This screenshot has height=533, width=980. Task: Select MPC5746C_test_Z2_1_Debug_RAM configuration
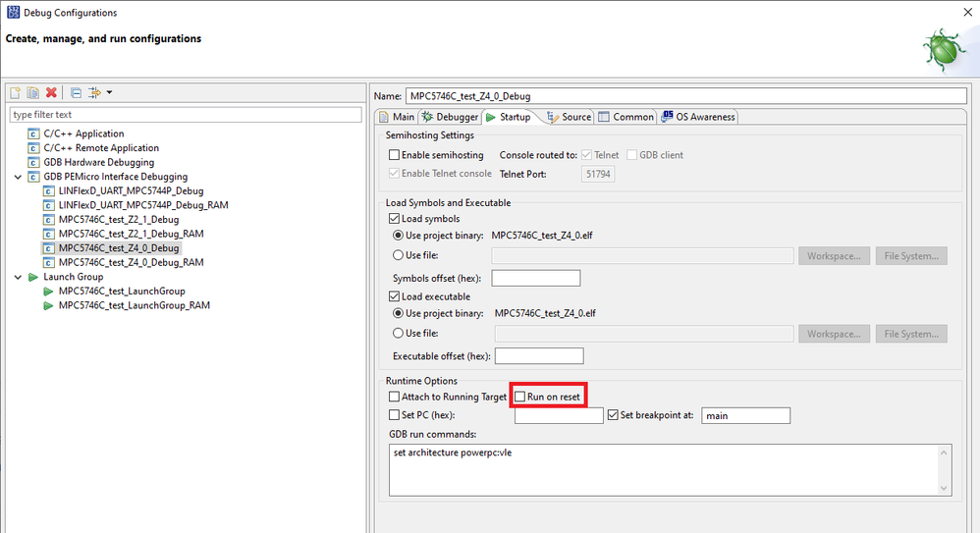[x=132, y=234]
